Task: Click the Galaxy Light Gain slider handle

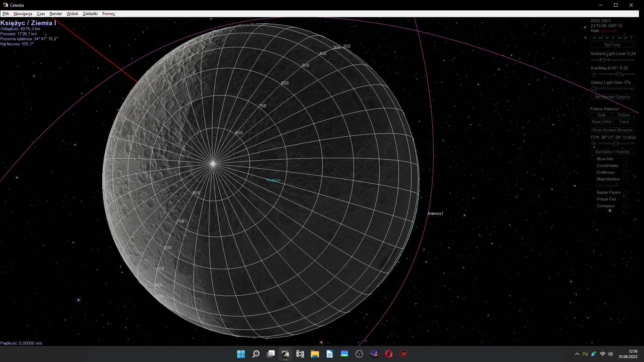Action: click(594, 88)
